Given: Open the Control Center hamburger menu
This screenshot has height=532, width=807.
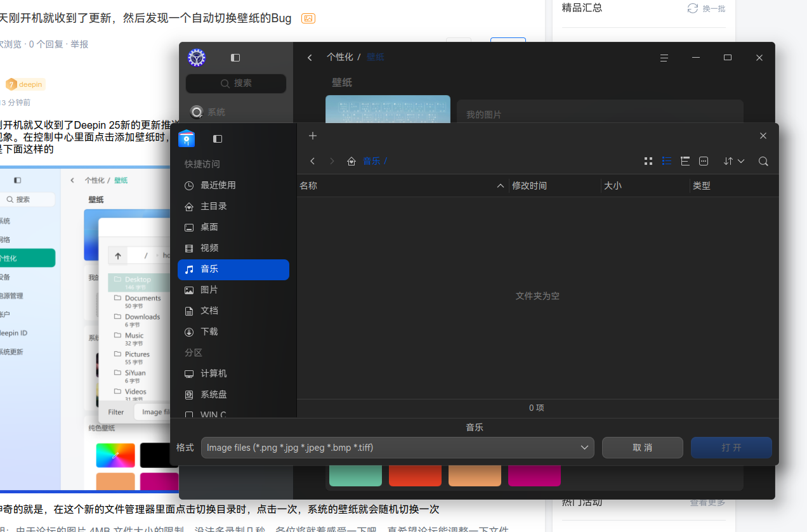Looking at the screenshot, I should tap(664, 58).
